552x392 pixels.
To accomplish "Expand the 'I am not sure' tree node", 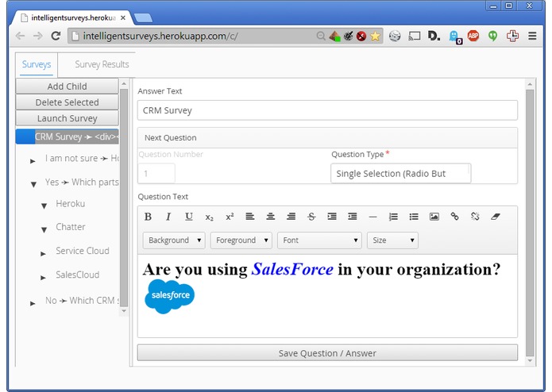I will coord(33,161).
